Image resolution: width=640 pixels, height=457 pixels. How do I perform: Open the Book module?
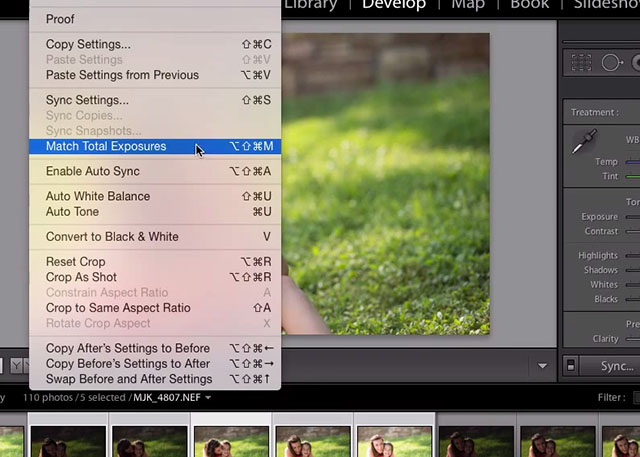pos(529,5)
